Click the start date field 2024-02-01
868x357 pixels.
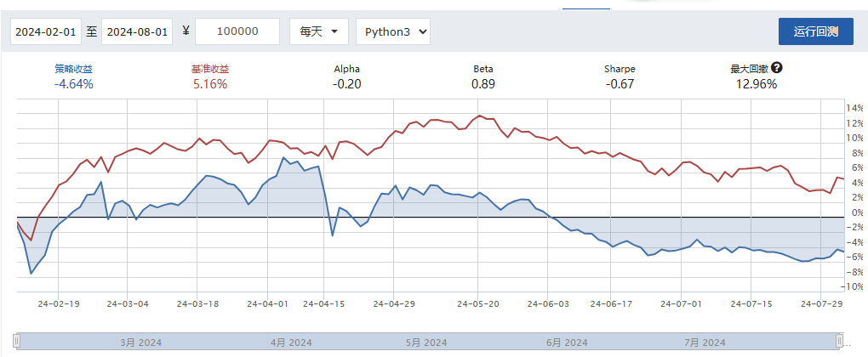point(46,31)
